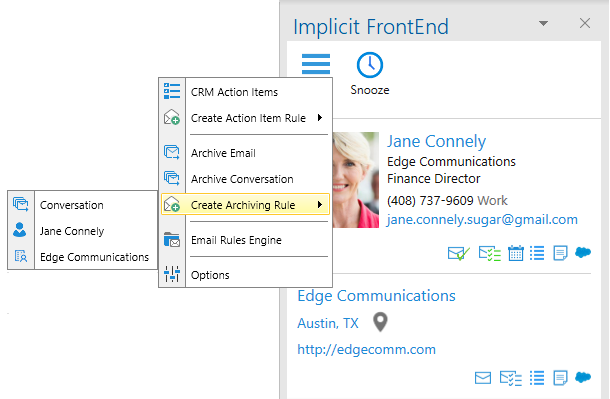610x399 pixels.
Task: Click the Austin, TX location link
Action: point(328,323)
